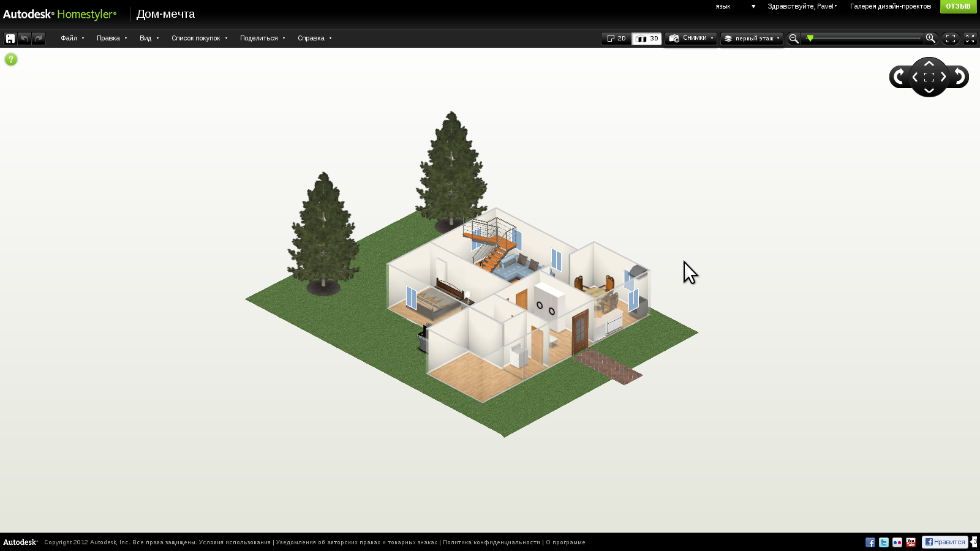
Task: Click the redo arrow icon
Action: [x=39, y=39]
